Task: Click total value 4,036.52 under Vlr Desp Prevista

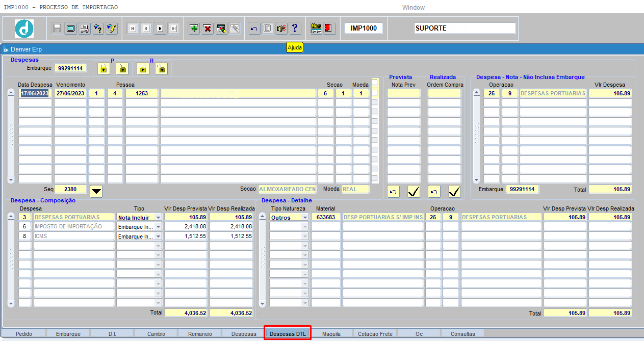Action: (x=186, y=313)
